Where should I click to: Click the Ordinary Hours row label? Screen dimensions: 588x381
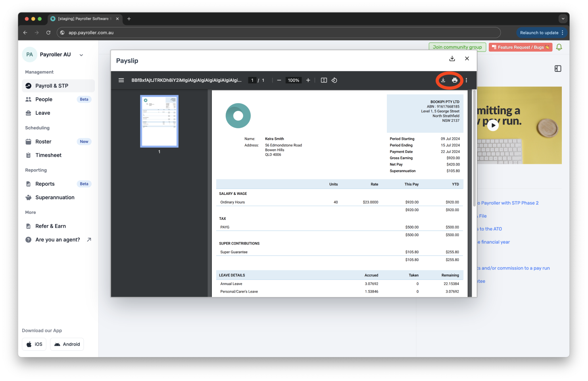233,202
